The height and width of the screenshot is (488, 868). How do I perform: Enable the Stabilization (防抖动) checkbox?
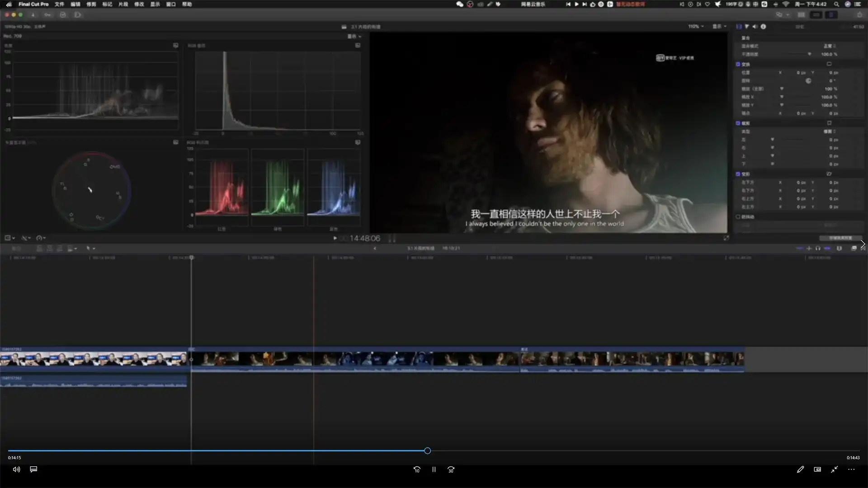pos(738,217)
